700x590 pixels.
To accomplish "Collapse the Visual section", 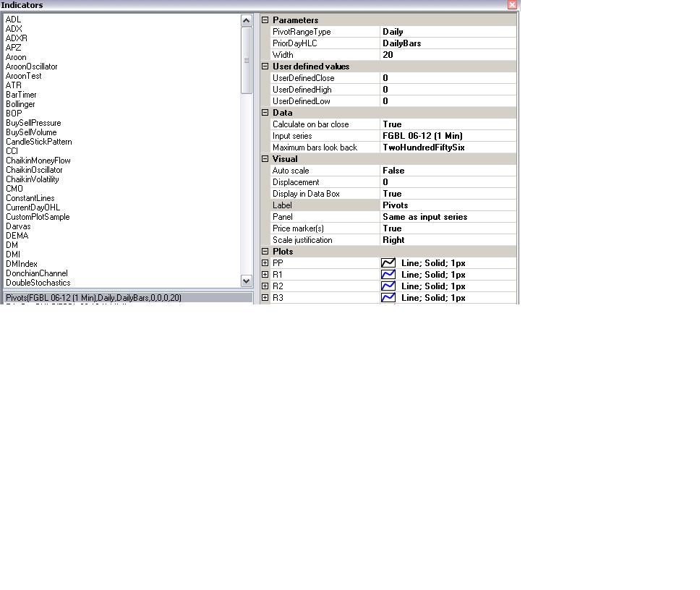I will click(265, 159).
